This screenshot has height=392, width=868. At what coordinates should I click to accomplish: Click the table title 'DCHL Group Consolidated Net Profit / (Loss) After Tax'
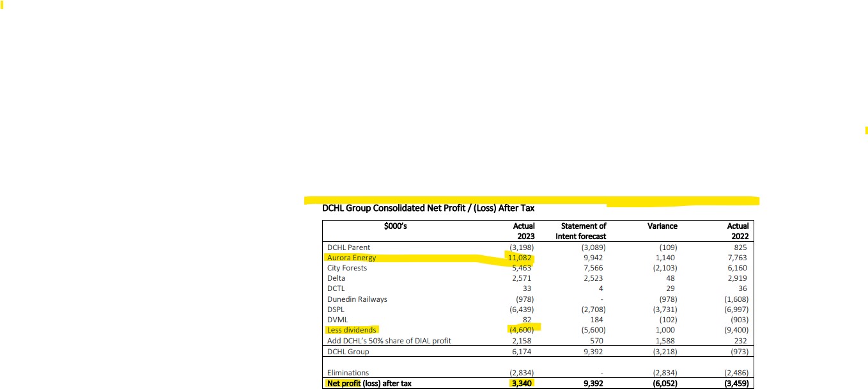(428, 208)
